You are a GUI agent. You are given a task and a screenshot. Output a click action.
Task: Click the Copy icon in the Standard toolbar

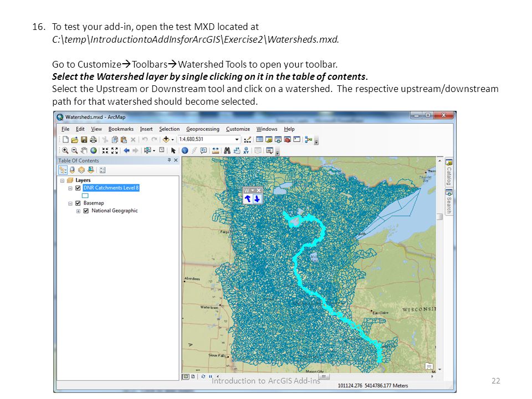tap(115, 140)
